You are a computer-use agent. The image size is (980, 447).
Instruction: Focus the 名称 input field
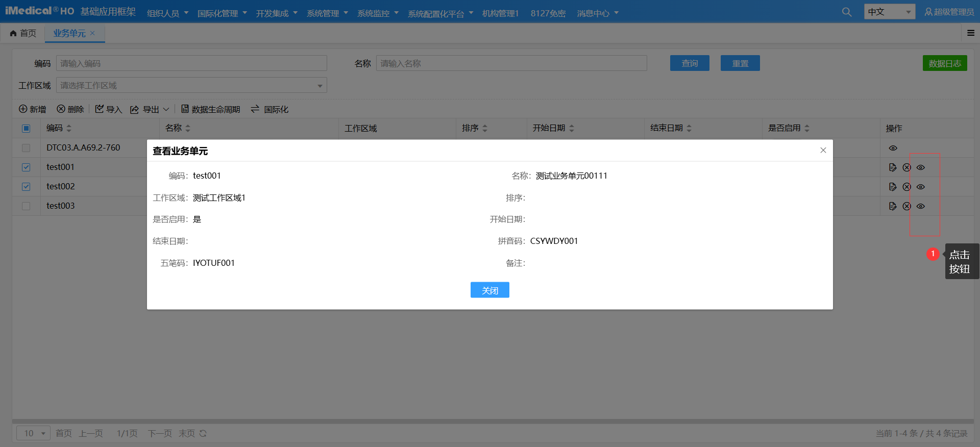511,63
